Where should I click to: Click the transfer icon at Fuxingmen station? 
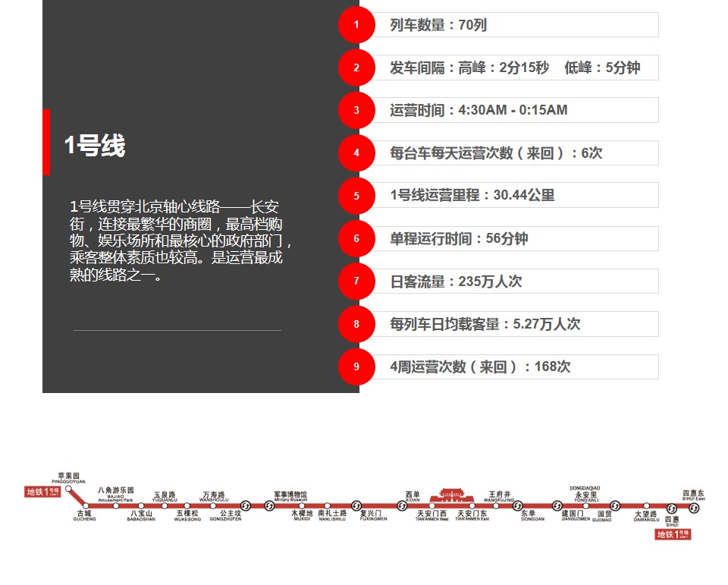pos(356,505)
